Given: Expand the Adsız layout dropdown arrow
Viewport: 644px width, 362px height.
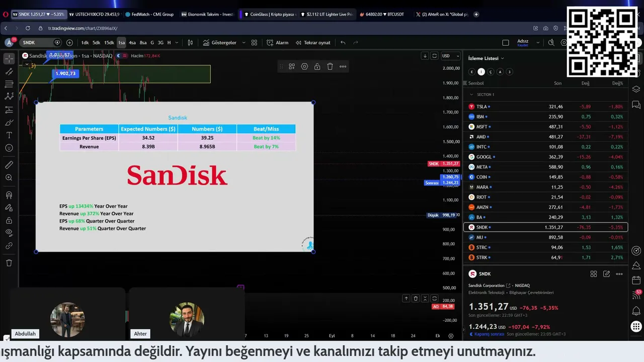Looking at the screenshot, I should pyautogui.click(x=537, y=43).
